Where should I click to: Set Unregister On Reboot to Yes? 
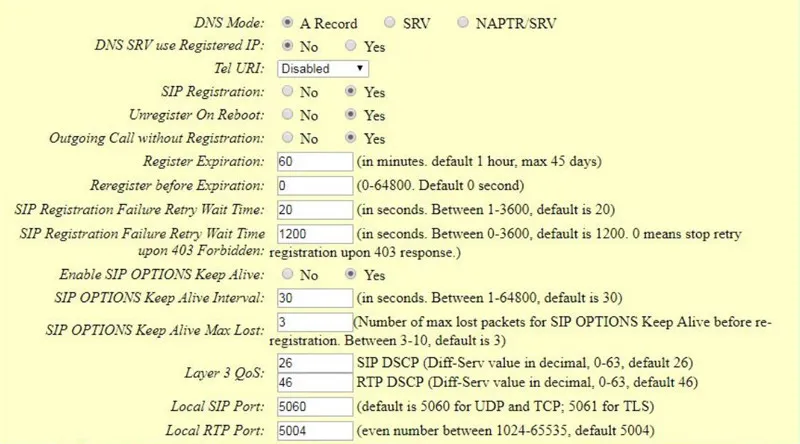coord(350,115)
